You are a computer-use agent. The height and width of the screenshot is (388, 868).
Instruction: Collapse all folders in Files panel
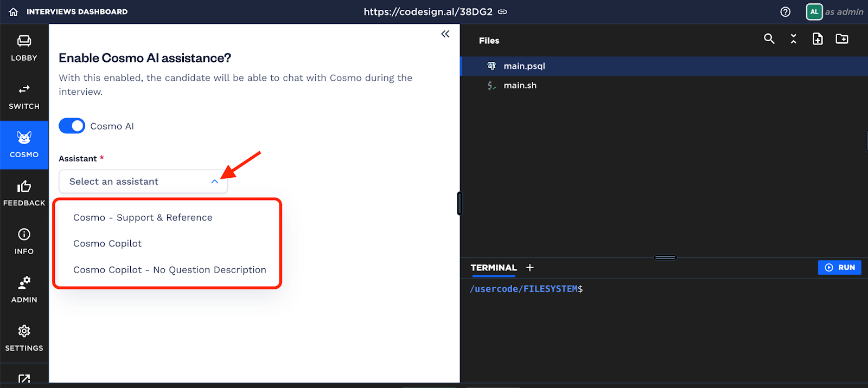coord(793,38)
